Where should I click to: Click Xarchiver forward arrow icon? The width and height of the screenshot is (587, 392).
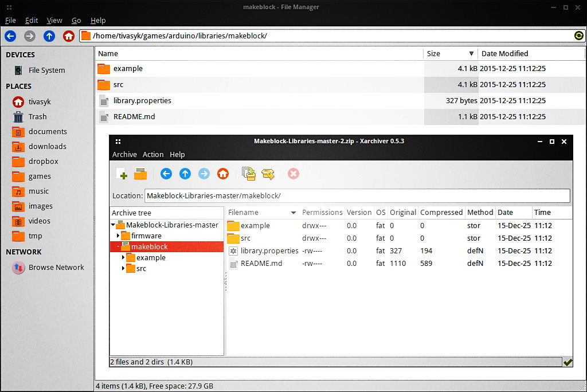point(204,174)
